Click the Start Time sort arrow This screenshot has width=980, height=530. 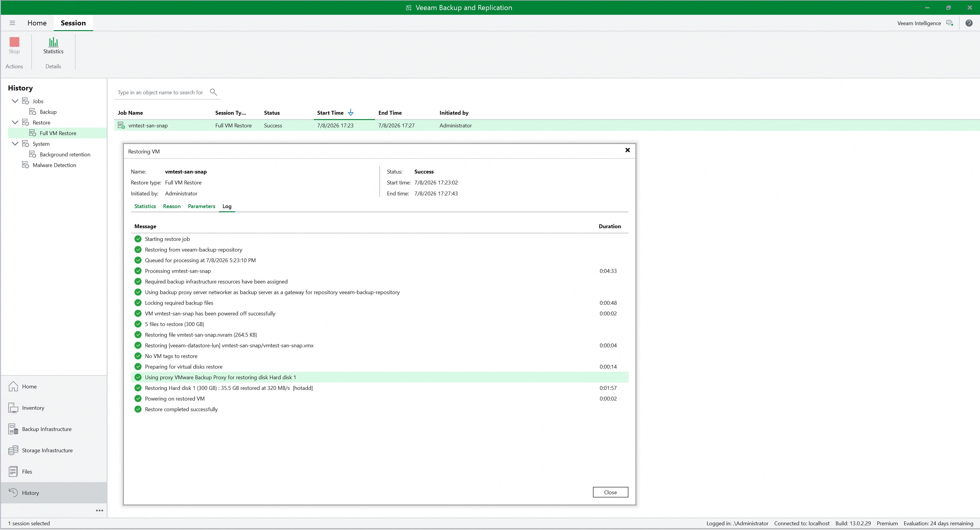(350, 113)
